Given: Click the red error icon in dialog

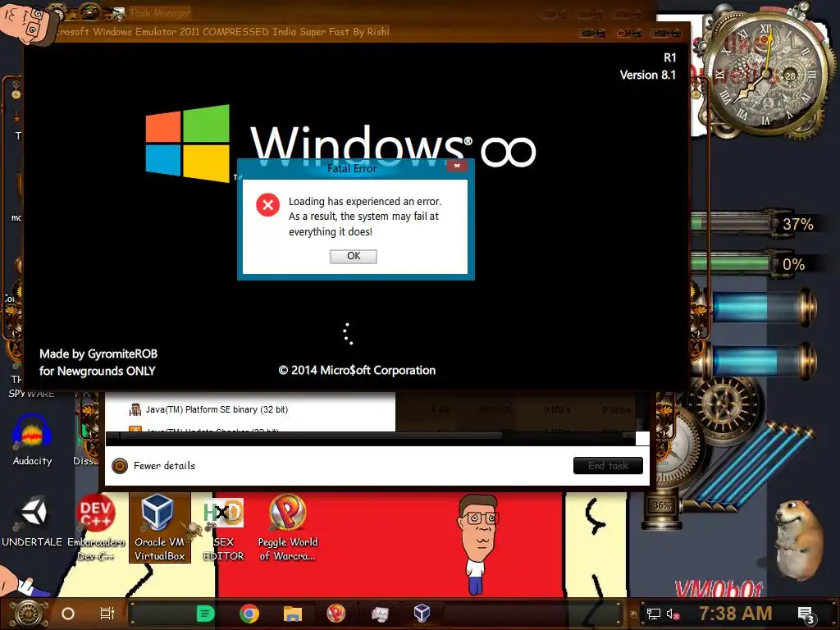Looking at the screenshot, I should (x=268, y=204).
